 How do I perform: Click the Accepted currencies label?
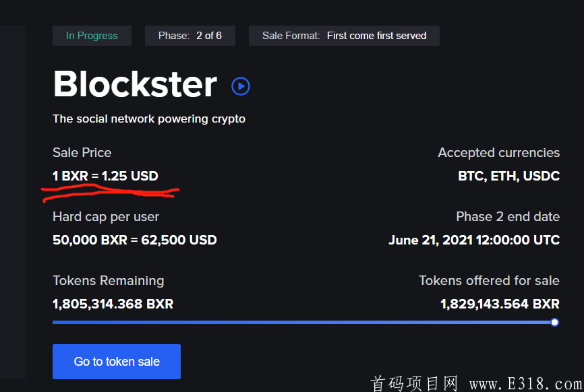pos(498,153)
